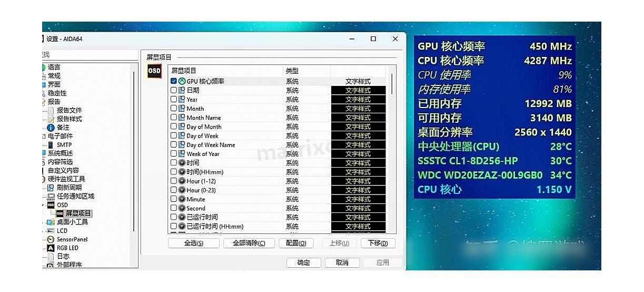
Task: Click the 时间 clock icon
Action: [182, 163]
